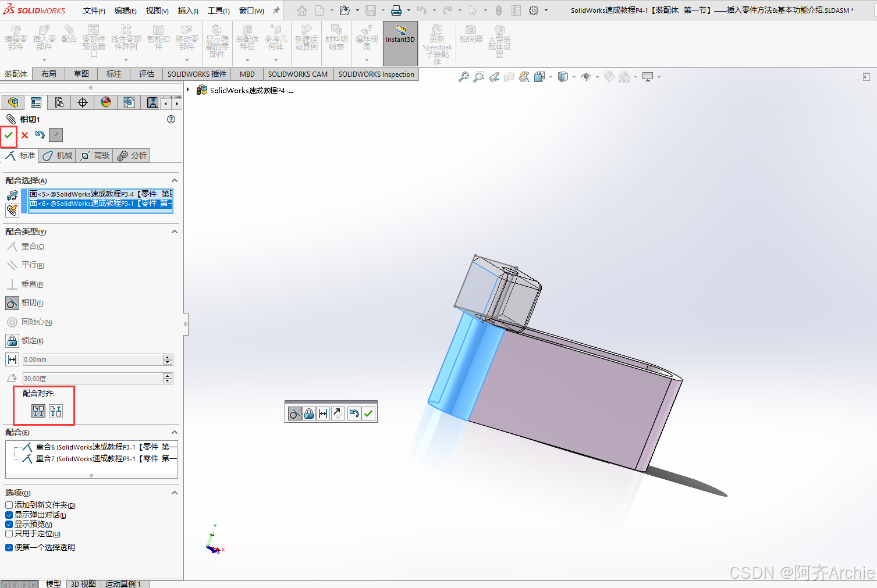Click the Previous View icon

[494, 77]
